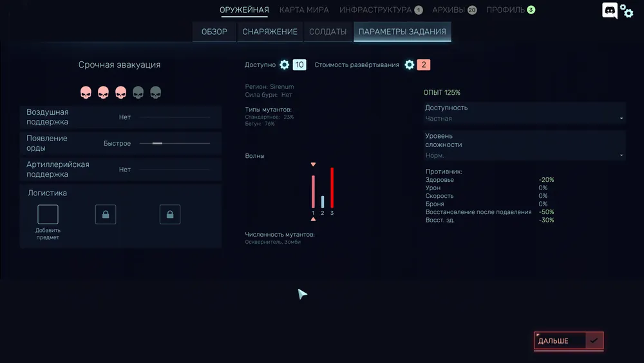
Task: Click the wave 1 bar
Action: [x=314, y=191]
